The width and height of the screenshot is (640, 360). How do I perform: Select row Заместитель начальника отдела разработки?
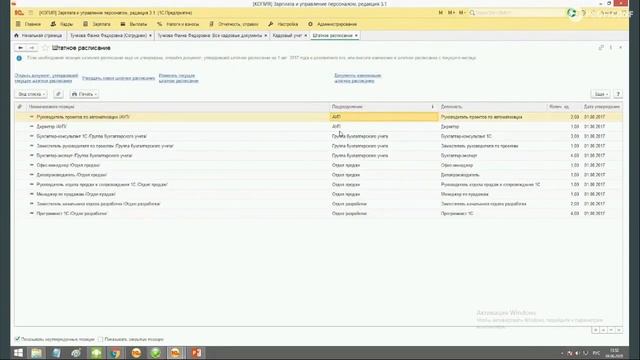[318, 204]
